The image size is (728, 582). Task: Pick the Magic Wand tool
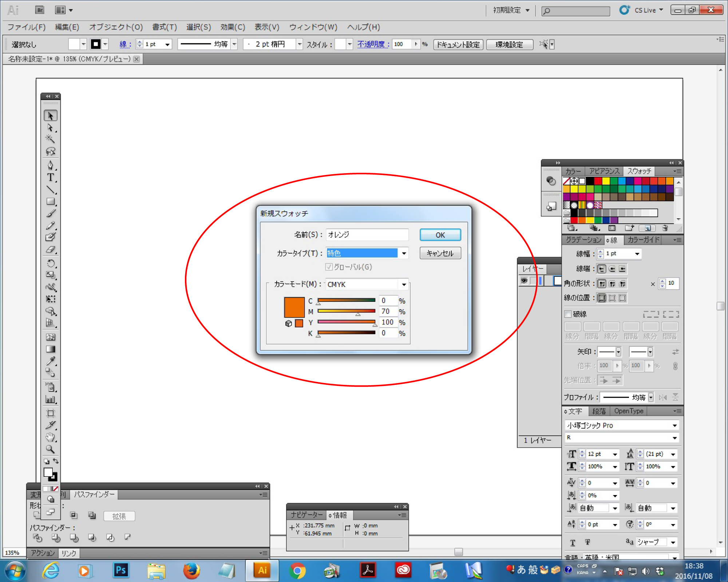[50, 139]
